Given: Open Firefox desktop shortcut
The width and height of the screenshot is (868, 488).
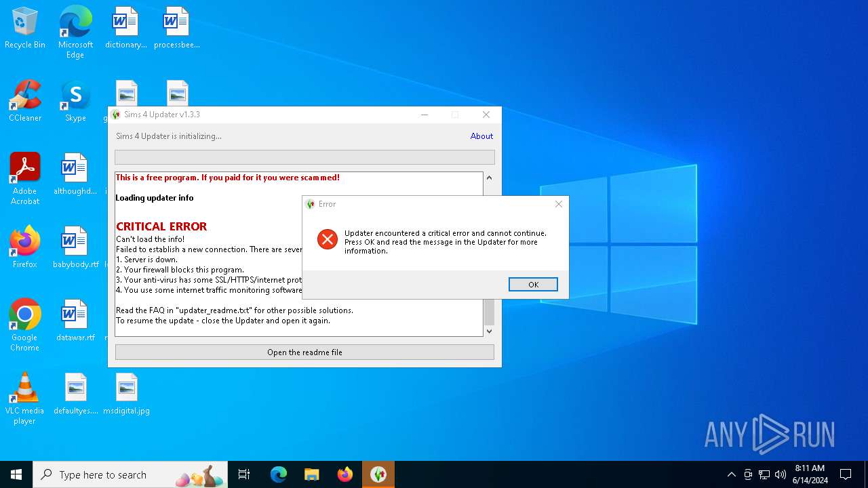Looking at the screenshot, I should [25, 248].
